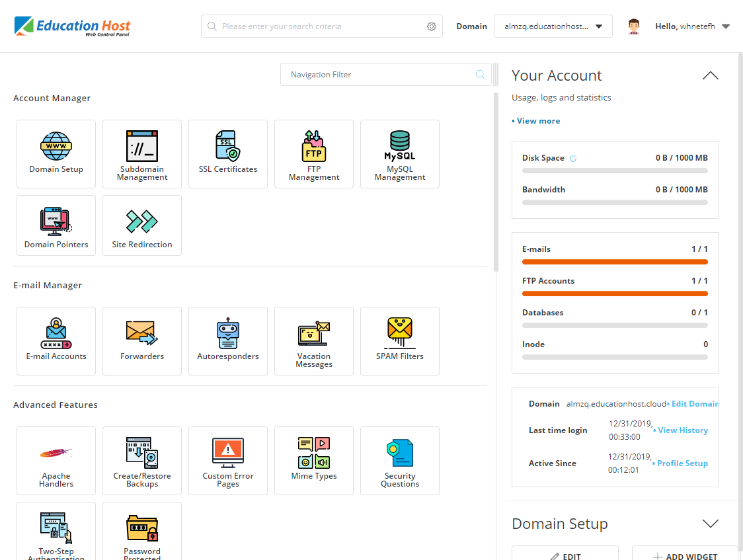Open Site Redirection
743x560 pixels.
(142, 225)
